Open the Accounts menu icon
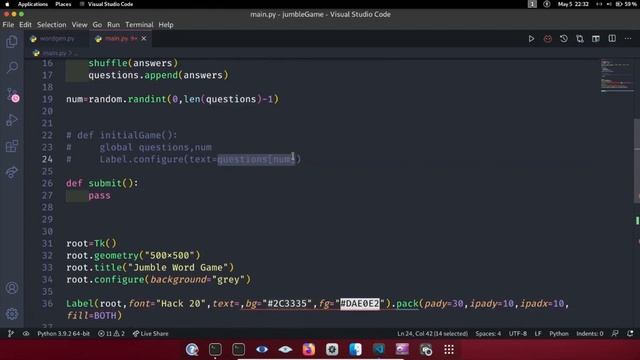 (x=12, y=288)
